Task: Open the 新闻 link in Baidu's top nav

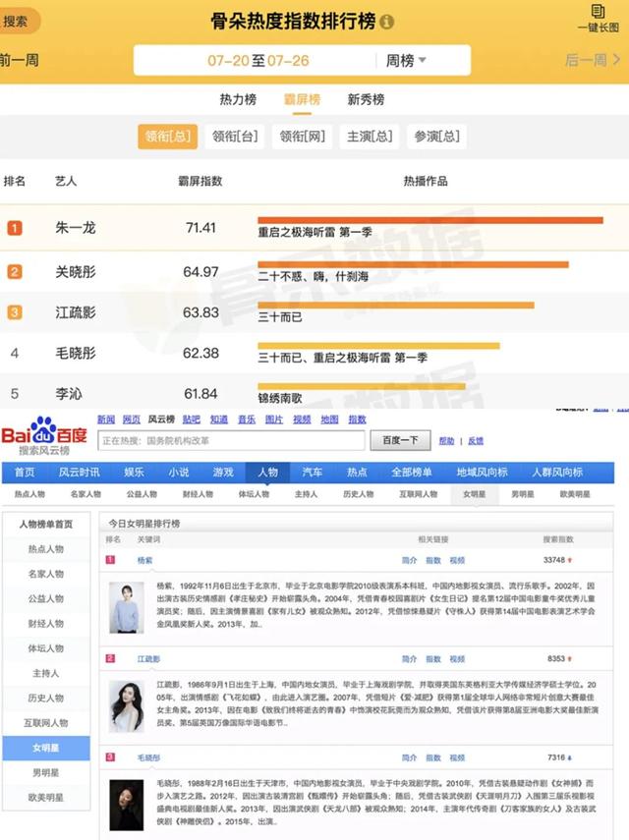Action: 106,420
